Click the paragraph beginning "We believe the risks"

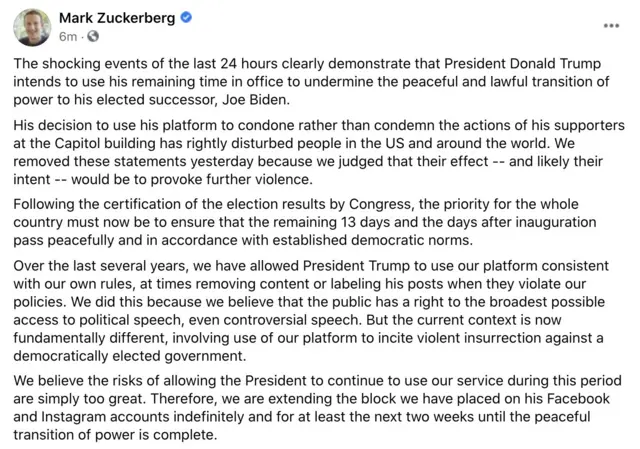[x=319, y=407]
